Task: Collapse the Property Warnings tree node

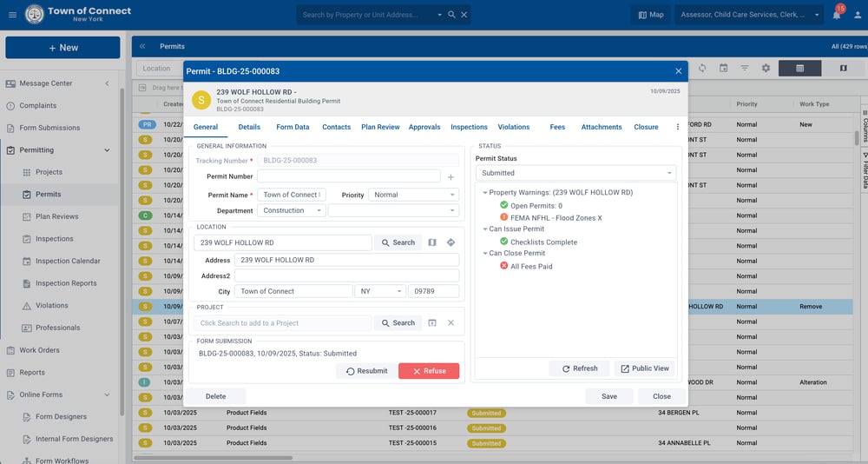Action: point(485,193)
